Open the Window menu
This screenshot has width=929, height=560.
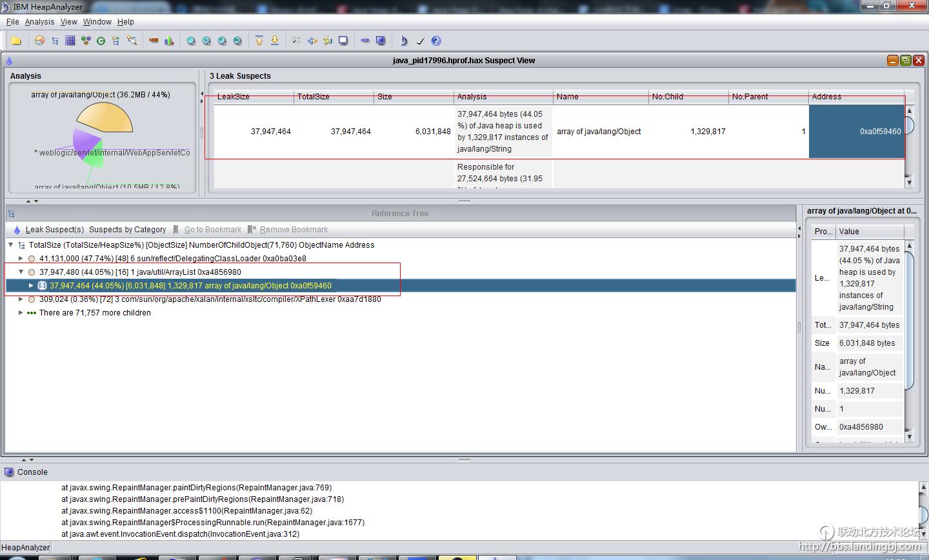pos(97,21)
